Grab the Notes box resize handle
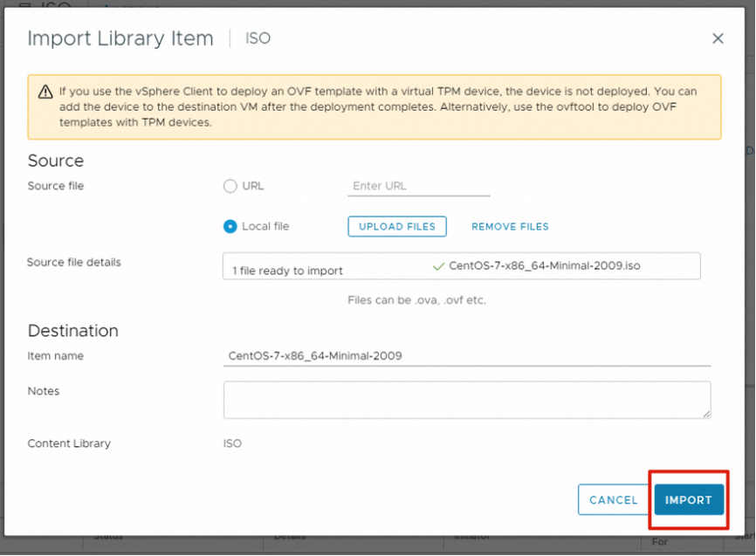756x556 pixels. (x=705, y=414)
